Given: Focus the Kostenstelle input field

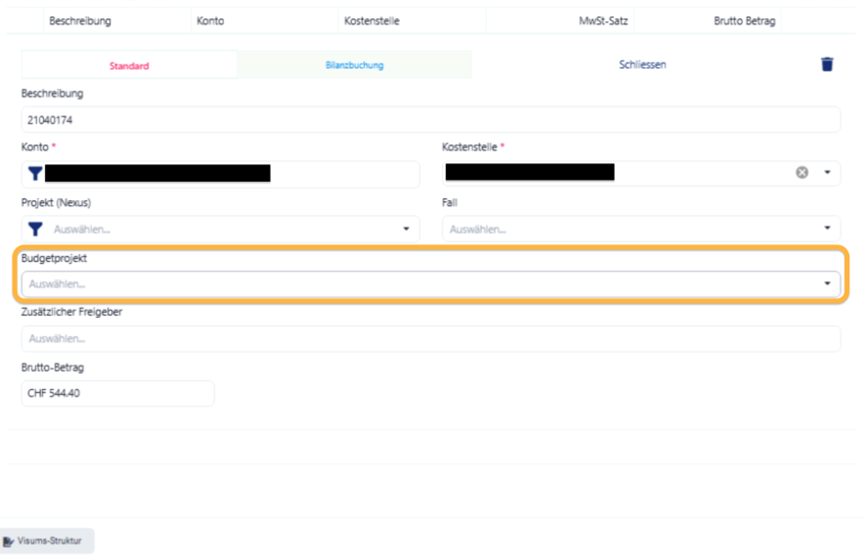Looking at the screenshot, I should [x=641, y=173].
